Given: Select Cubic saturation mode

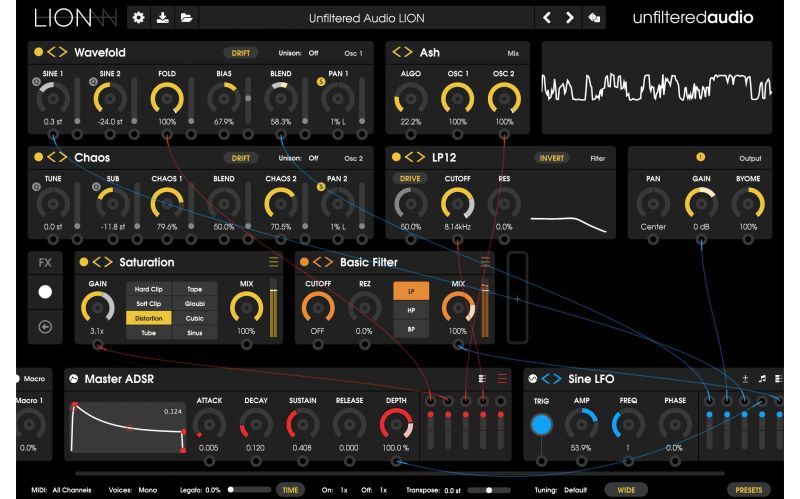Looking at the screenshot, I should 194,318.
